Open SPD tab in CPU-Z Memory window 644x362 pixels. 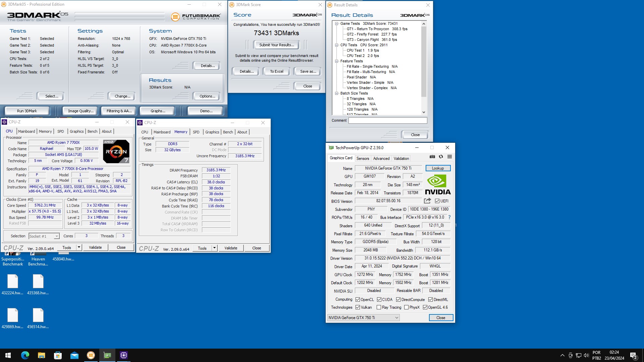pyautogui.click(x=196, y=132)
